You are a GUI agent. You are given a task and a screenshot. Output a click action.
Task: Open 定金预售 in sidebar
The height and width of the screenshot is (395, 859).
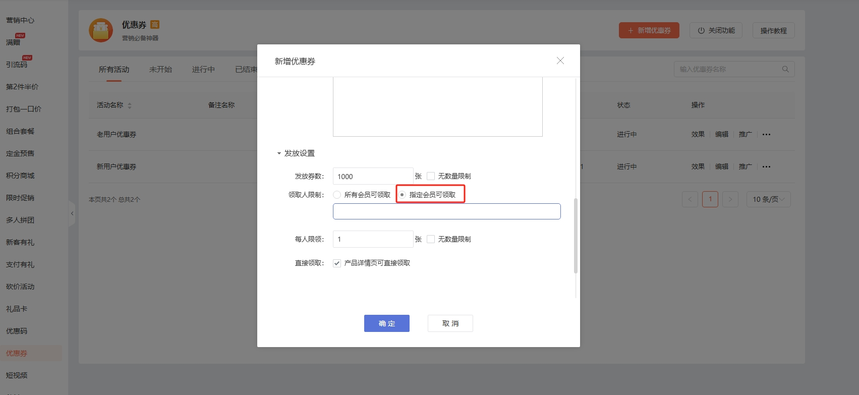[x=20, y=153]
